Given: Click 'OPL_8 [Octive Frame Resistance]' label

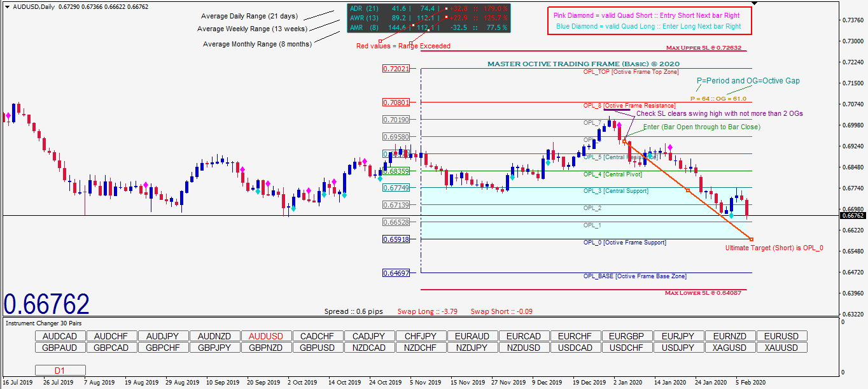Looking at the screenshot, I should point(629,106).
